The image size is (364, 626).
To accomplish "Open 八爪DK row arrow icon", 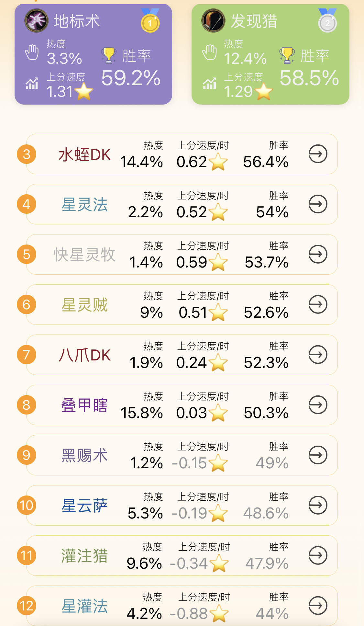I will 318,355.
